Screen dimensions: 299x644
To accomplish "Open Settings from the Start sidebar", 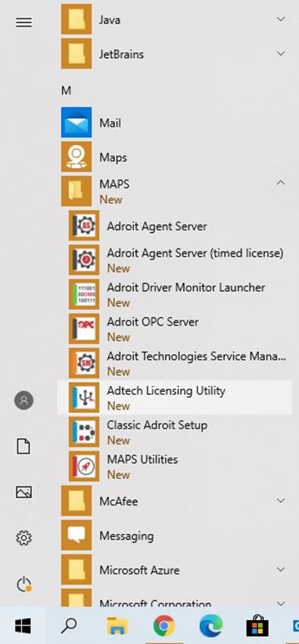I will point(24,538).
